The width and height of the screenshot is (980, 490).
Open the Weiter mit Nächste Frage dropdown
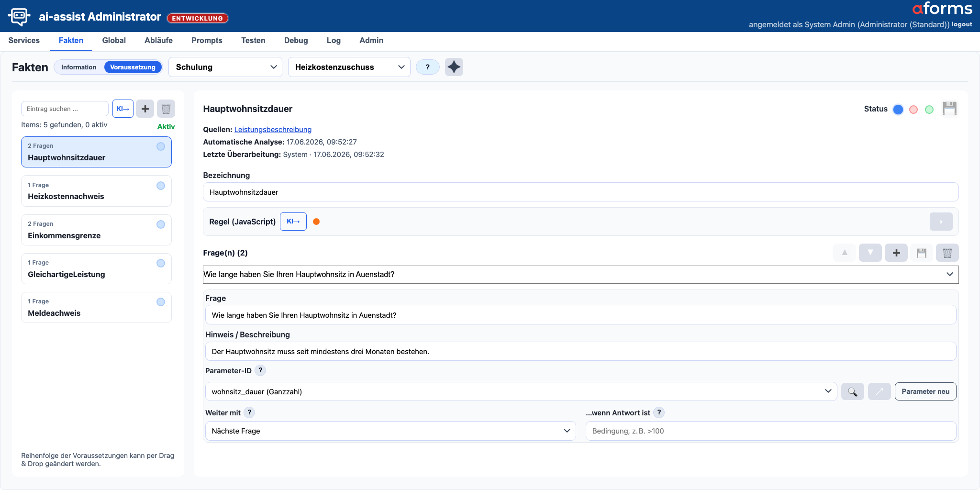(390, 431)
